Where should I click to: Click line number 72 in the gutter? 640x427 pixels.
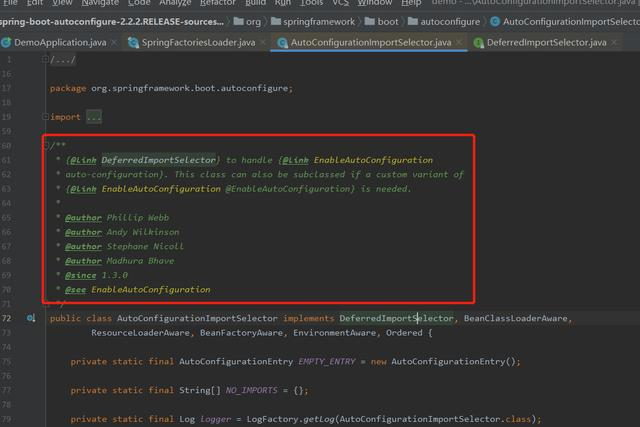coord(6,318)
